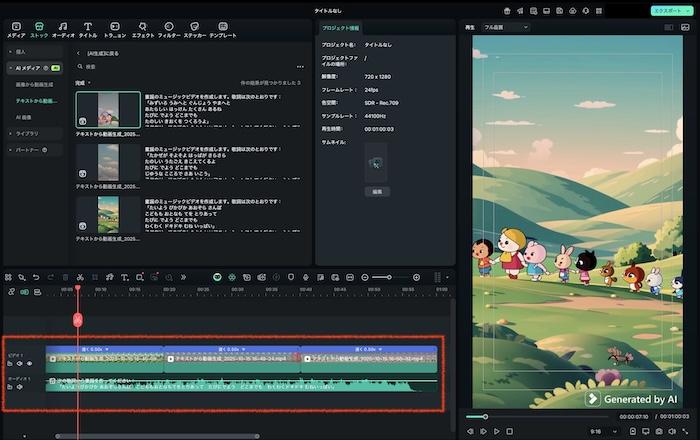700x440 pixels.
Task: Mute the audio track 1 speaker
Action: tap(20, 387)
